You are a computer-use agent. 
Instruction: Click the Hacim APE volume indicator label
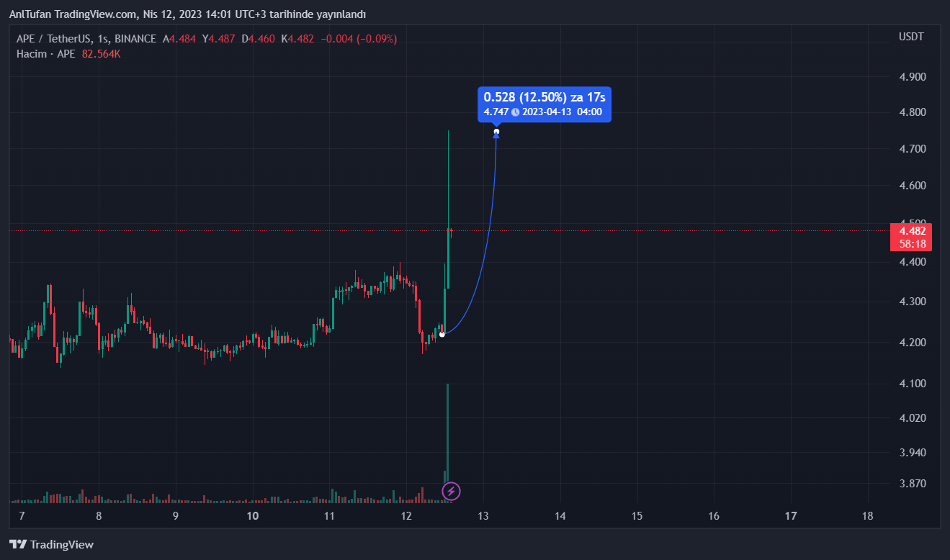point(45,54)
